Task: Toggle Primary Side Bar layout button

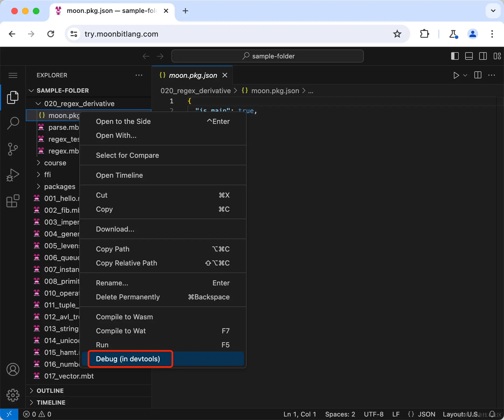Action: [x=455, y=56]
